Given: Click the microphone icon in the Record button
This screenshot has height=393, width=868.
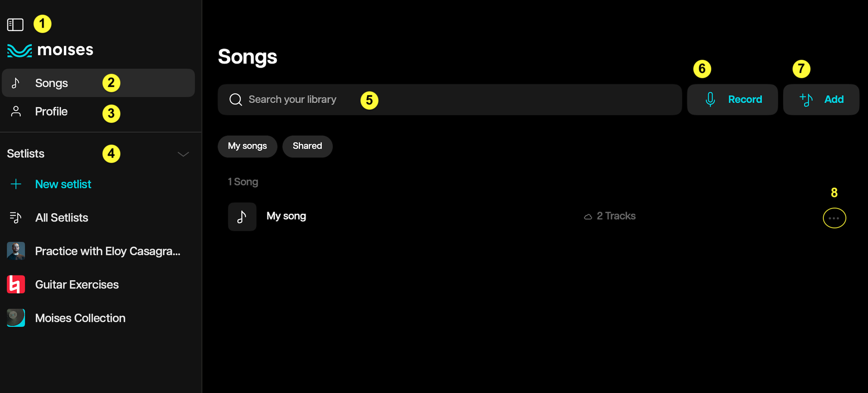Looking at the screenshot, I should tap(711, 99).
